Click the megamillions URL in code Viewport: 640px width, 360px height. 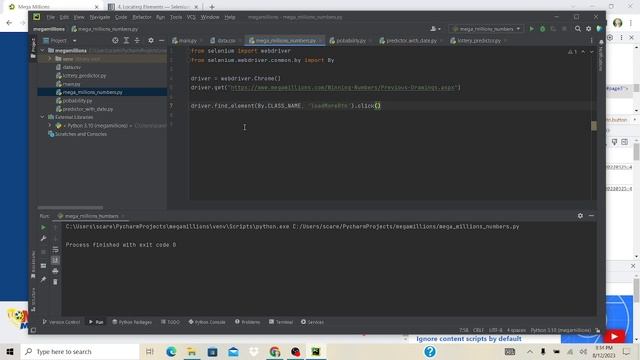(x=344, y=87)
